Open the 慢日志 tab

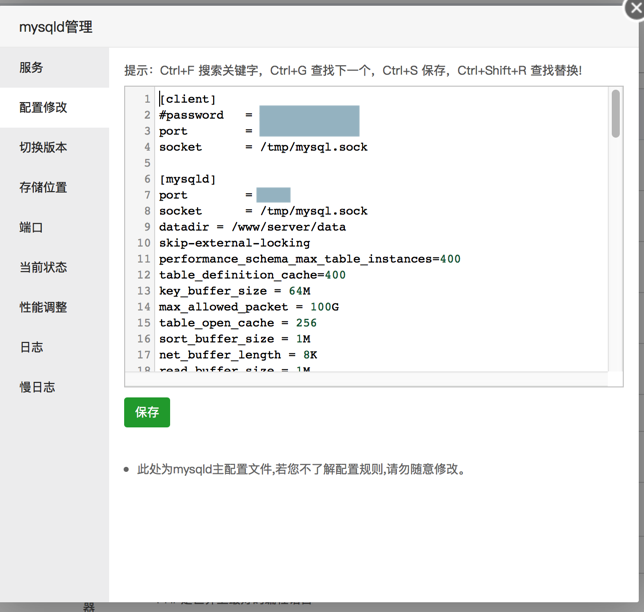point(54,387)
